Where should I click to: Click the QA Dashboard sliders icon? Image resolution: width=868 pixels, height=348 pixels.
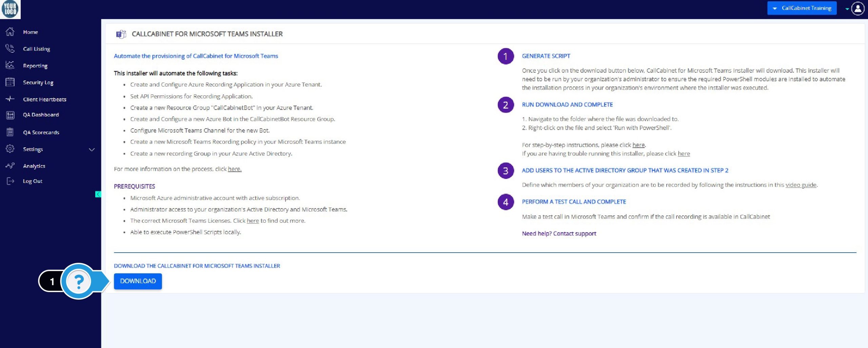10,115
